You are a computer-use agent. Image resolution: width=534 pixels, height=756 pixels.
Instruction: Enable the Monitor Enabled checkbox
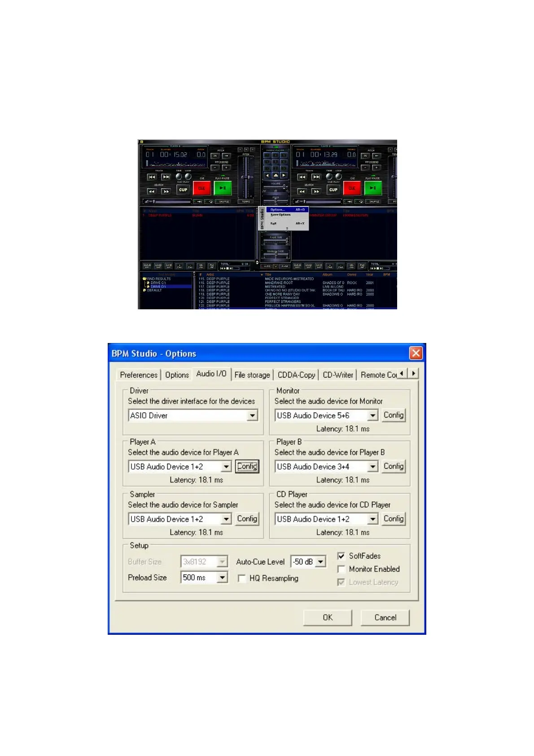pos(341,569)
